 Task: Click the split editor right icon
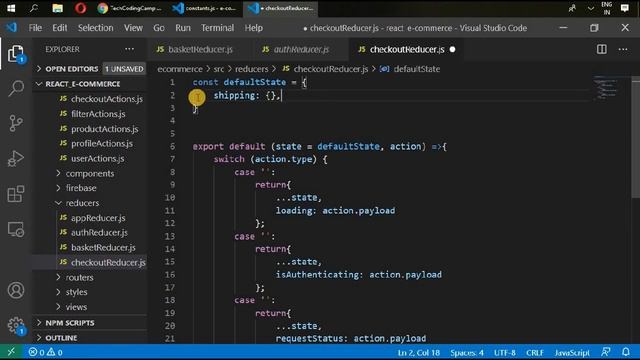pos(602,49)
